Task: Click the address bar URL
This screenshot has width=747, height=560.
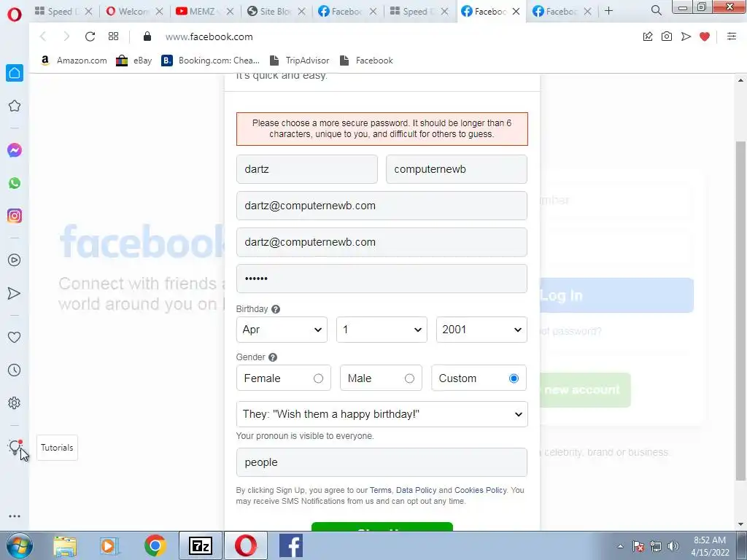Action: 209,36
